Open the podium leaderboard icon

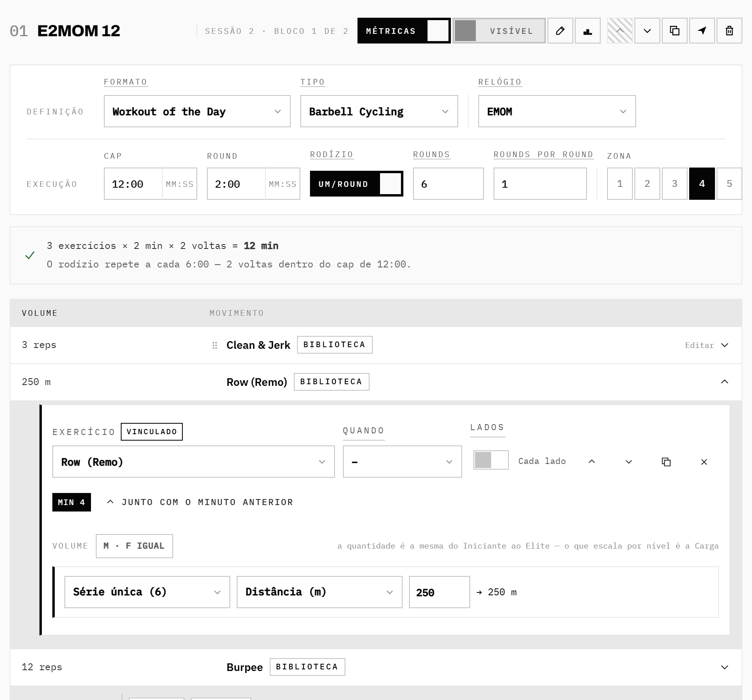pos(587,31)
